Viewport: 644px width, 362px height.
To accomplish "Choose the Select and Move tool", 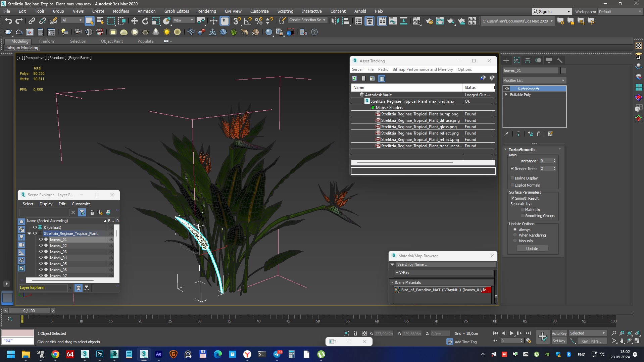I will pyautogui.click(x=135, y=21).
